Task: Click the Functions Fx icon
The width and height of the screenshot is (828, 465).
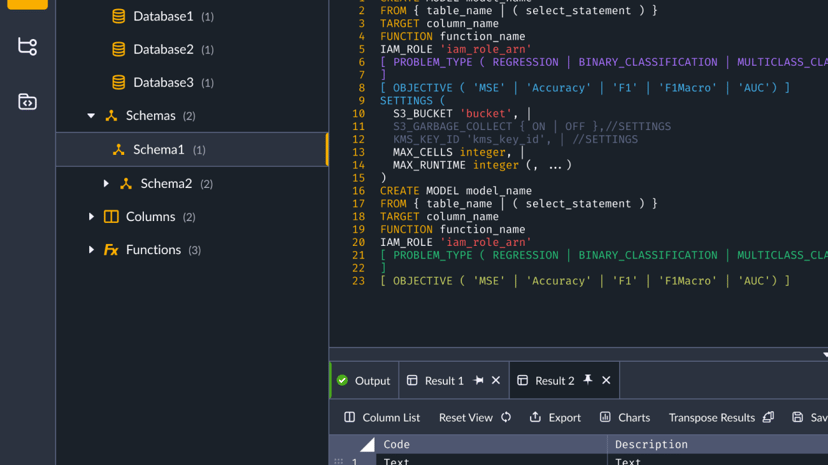Action: [111, 250]
